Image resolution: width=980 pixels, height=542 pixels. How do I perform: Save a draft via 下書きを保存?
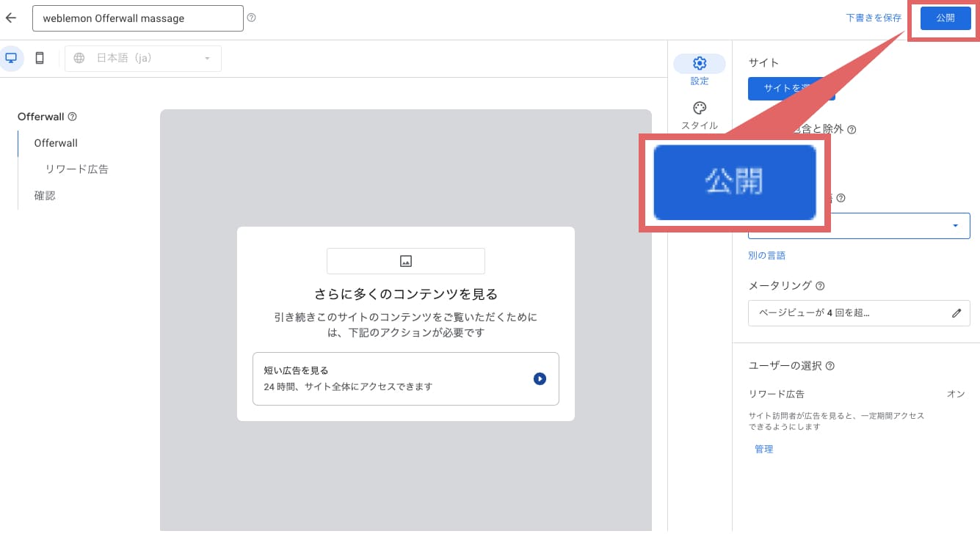click(873, 18)
